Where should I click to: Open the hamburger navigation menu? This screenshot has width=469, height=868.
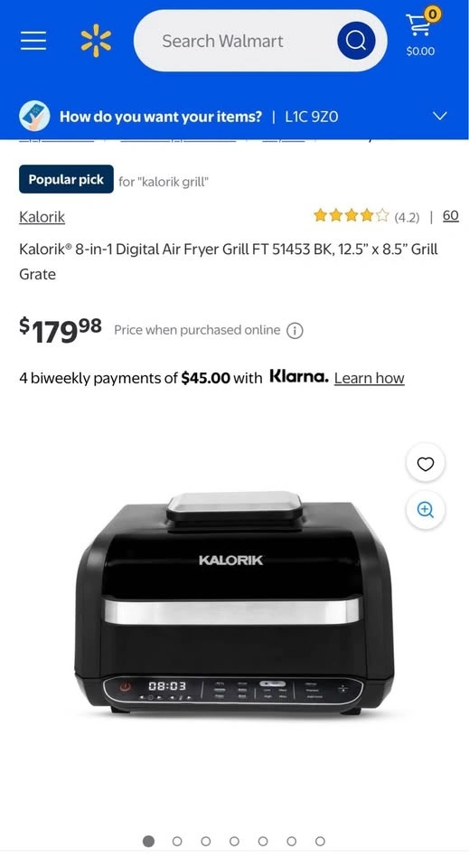[33, 41]
